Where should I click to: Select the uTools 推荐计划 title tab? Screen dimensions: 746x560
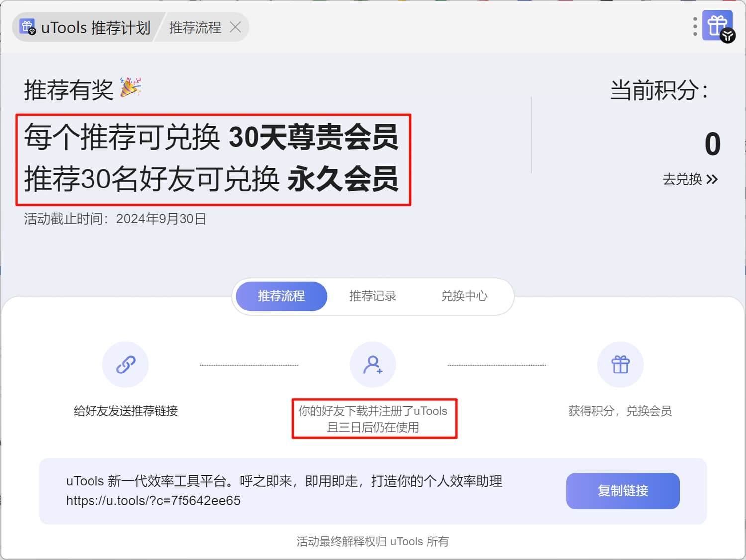point(86,27)
